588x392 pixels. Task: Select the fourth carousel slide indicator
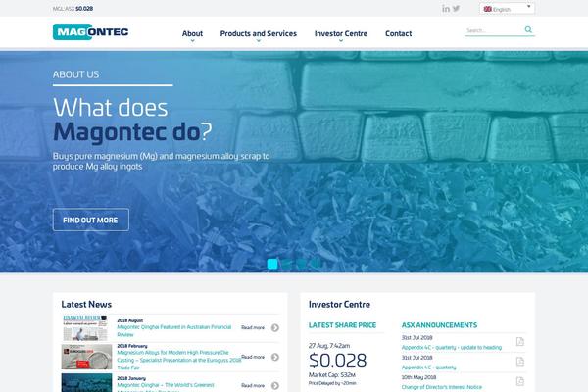tap(315, 264)
